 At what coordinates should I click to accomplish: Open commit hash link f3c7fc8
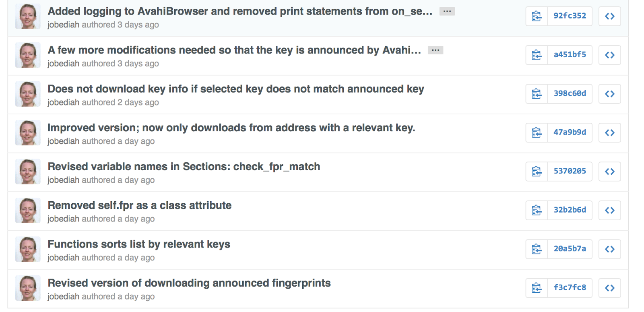pos(570,288)
